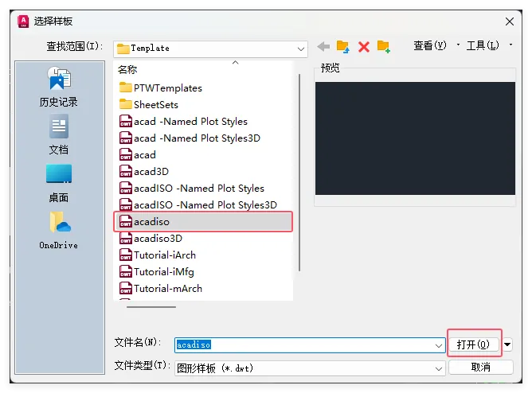
Task: Click the dark 预览 preview pane
Action: [x=415, y=138]
